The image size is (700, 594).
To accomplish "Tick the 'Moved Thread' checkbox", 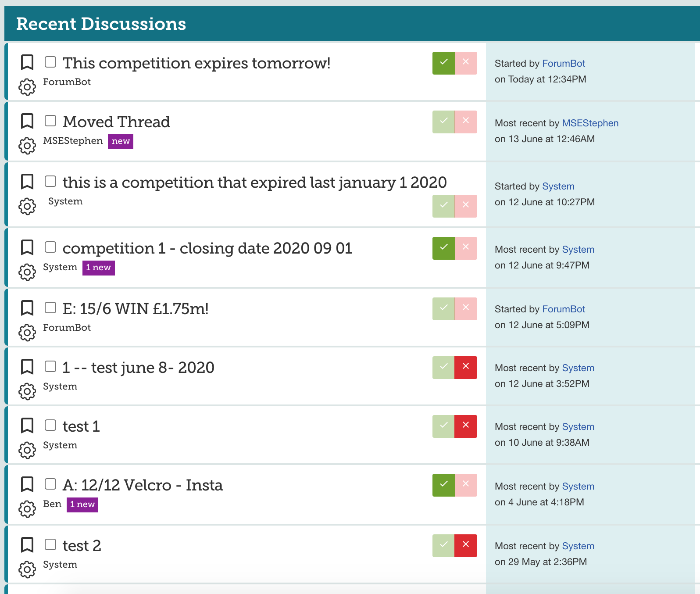I will (50, 121).
